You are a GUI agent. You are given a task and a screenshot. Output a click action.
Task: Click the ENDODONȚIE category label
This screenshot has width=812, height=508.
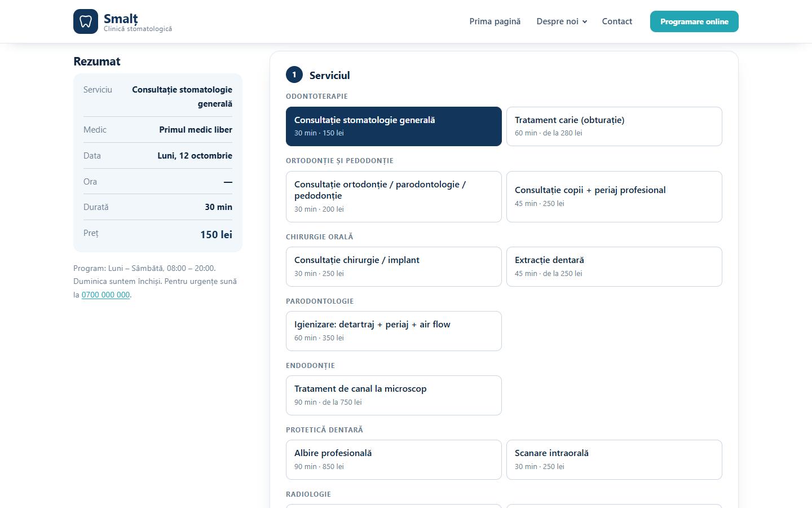[x=310, y=365]
